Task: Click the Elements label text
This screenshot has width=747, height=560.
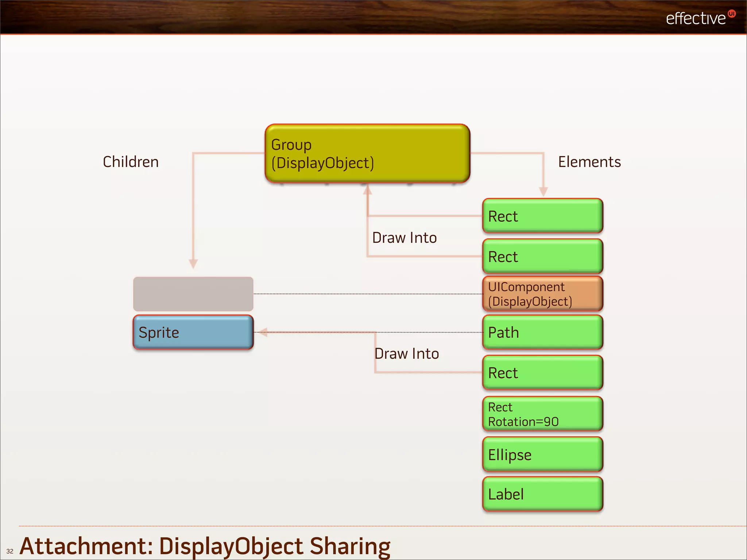Action: (x=589, y=162)
